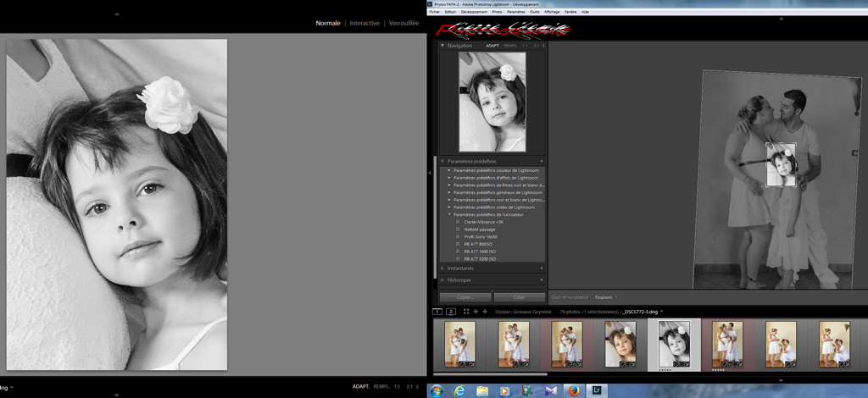Image resolution: width=868 pixels, height=398 pixels.
Task: Launch Internet Explorer from taskbar
Action: pos(459,391)
